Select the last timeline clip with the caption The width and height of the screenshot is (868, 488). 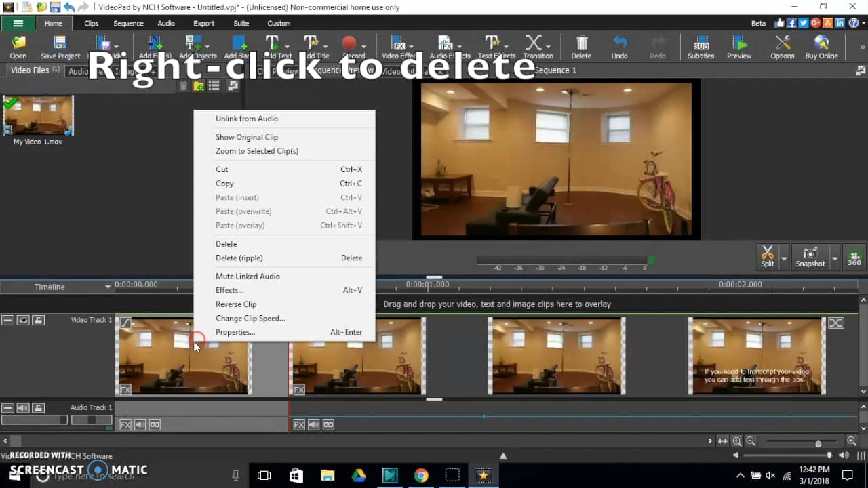pos(757,356)
